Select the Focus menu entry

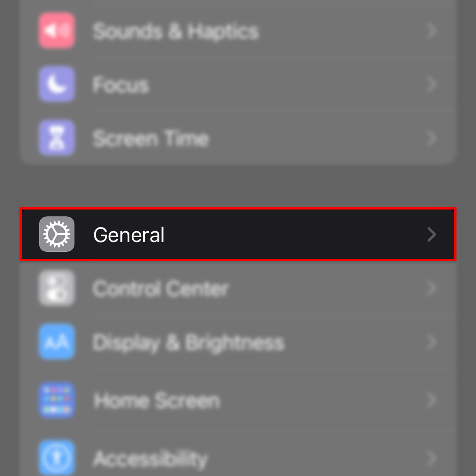click(x=121, y=84)
